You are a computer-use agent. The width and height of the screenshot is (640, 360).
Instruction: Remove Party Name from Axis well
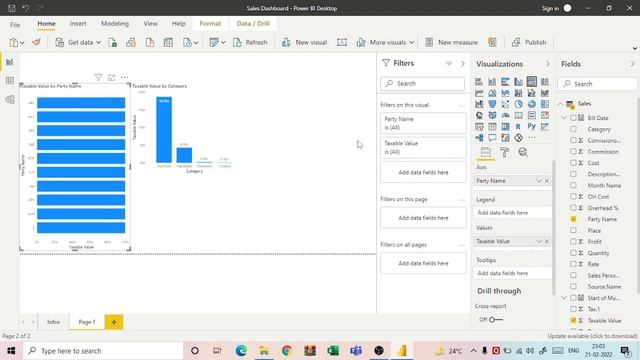click(547, 181)
